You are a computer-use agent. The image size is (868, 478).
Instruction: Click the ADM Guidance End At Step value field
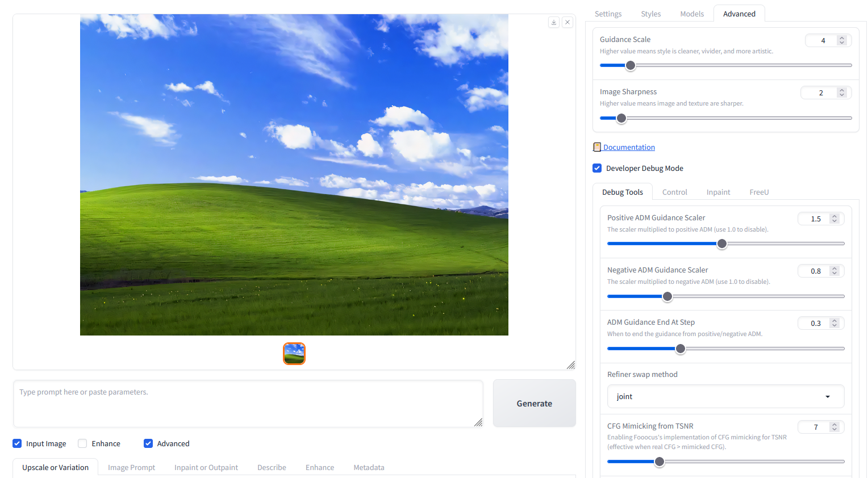coord(821,323)
